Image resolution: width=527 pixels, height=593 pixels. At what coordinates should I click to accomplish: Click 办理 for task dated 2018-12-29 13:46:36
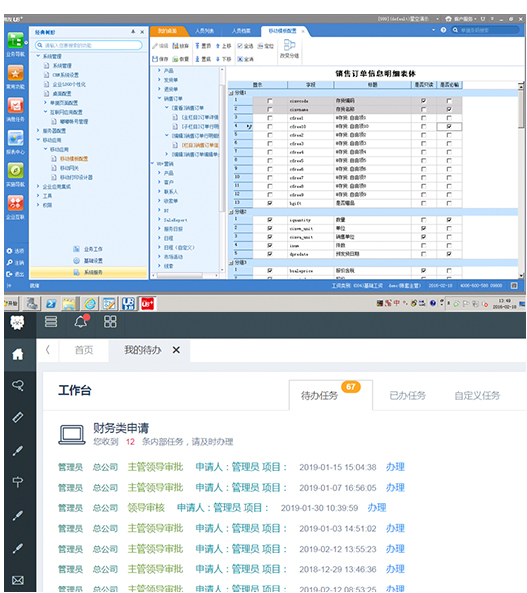[x=395, y=569]
